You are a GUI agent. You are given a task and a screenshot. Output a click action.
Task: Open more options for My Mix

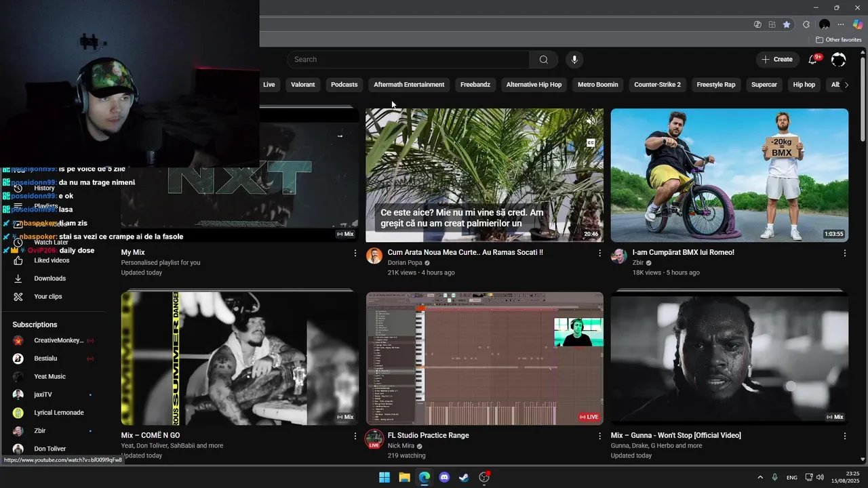(x=355, y=253)
